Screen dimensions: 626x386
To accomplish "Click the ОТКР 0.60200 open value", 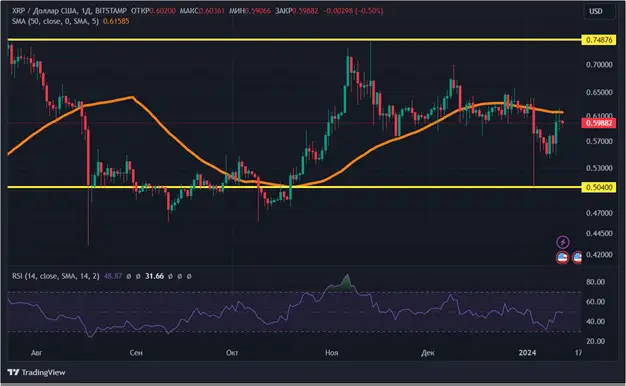I will (153, 11).
